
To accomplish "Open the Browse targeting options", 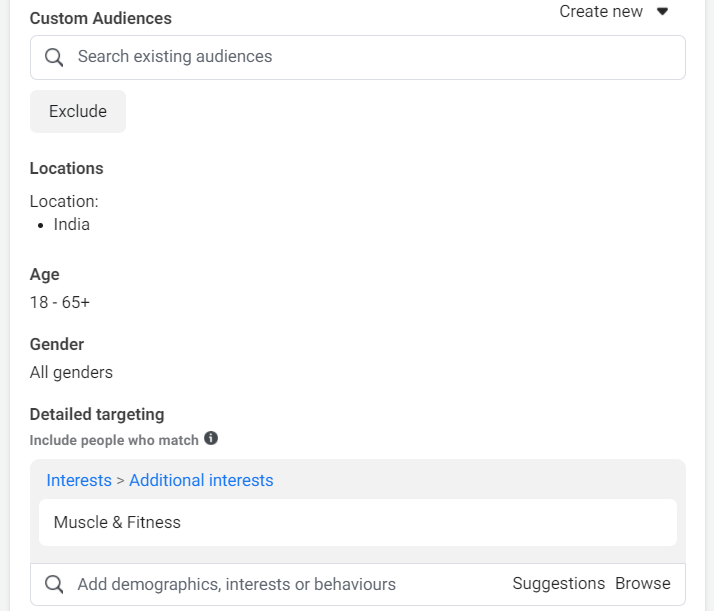I will point(643,583).
